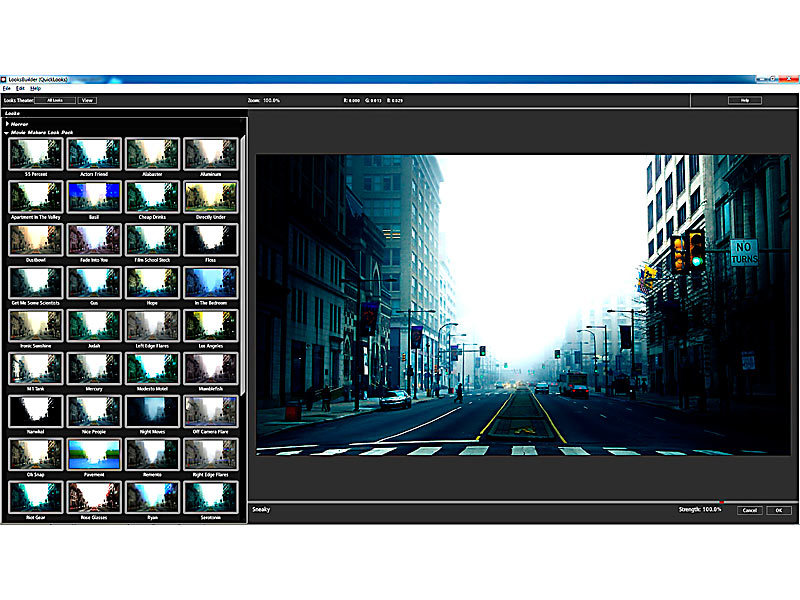Click the Zoom 100.0% value
The image size is (800, 600).
(x=271, y=101)
